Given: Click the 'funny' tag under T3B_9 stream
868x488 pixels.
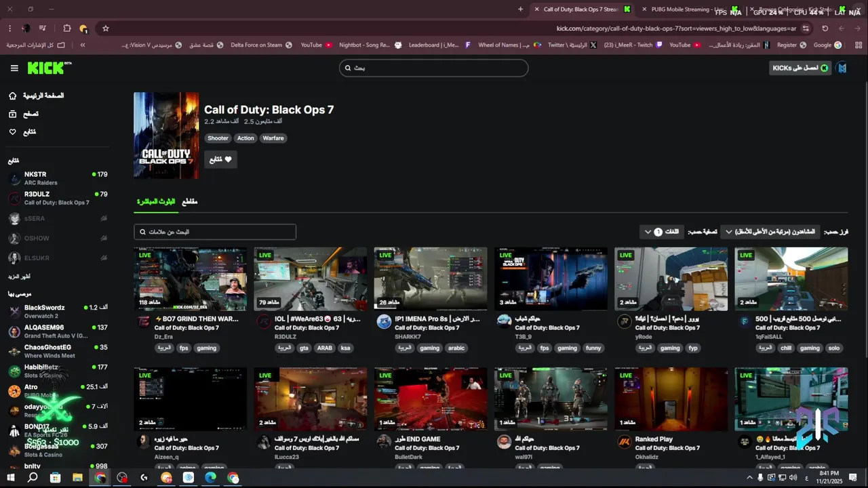Looking at the screenshot, I should click(x=593, y=348).
